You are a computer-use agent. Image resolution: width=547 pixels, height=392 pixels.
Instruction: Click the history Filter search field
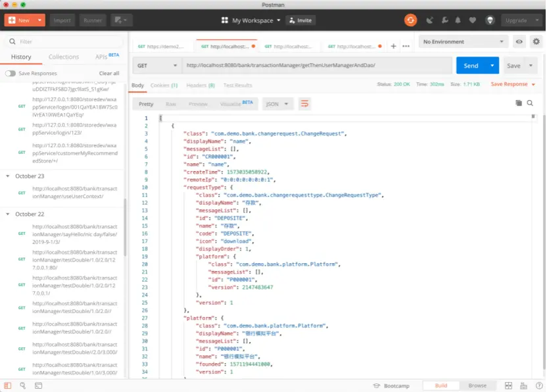click(64, 41)
